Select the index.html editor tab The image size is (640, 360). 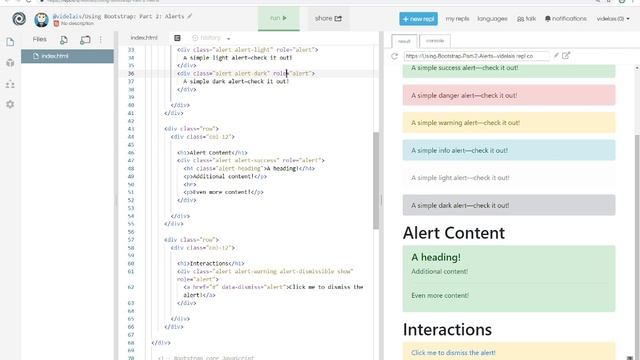144,38
